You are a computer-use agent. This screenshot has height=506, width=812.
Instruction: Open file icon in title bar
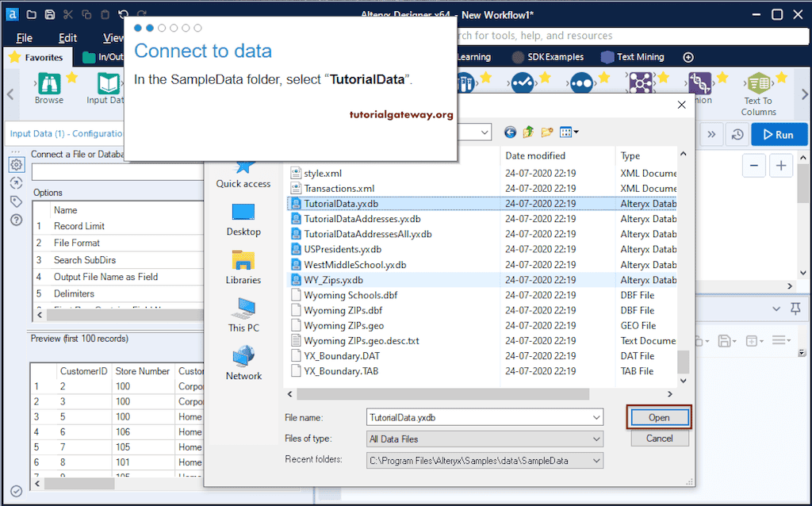(32, 14)
